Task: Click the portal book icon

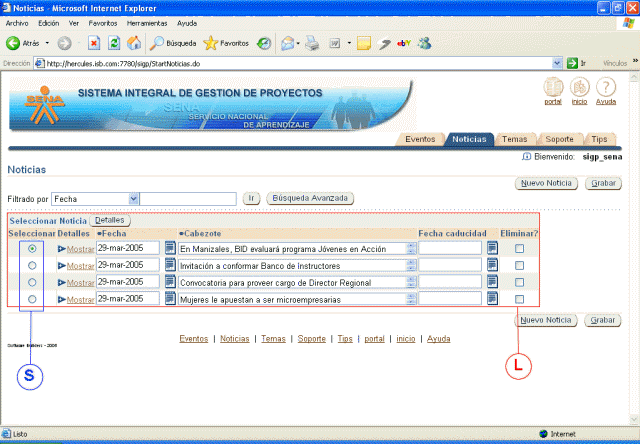Action: (x=553, y=87)
